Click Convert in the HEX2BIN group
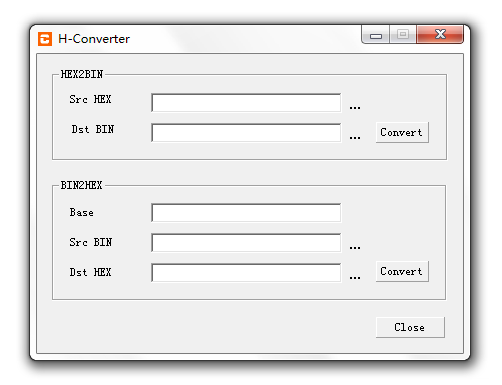The height and width of the screenshot is (385, 502). coord(402,132)
